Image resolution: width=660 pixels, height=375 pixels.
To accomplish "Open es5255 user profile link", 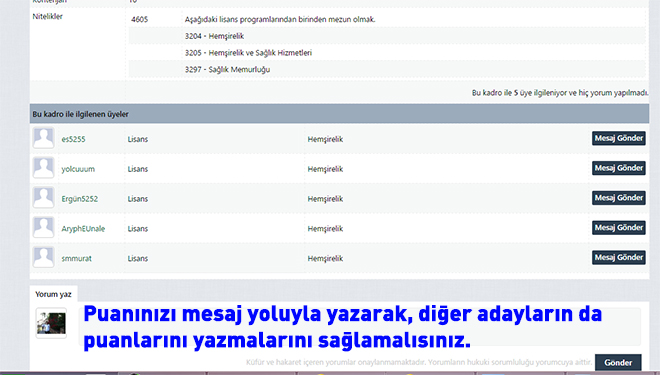I will (73, 139).
